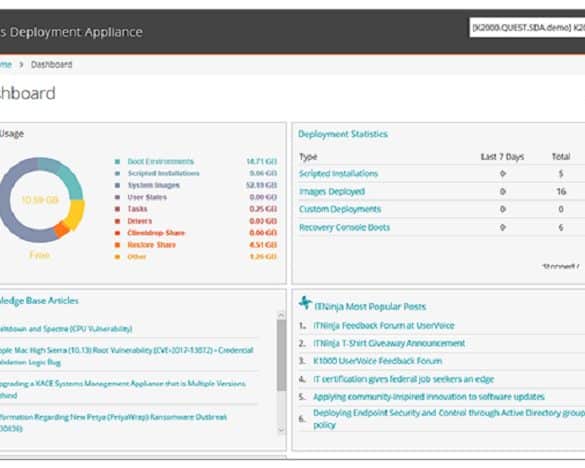
Task: Click the User States legend color marker
Action: point(117,197)
